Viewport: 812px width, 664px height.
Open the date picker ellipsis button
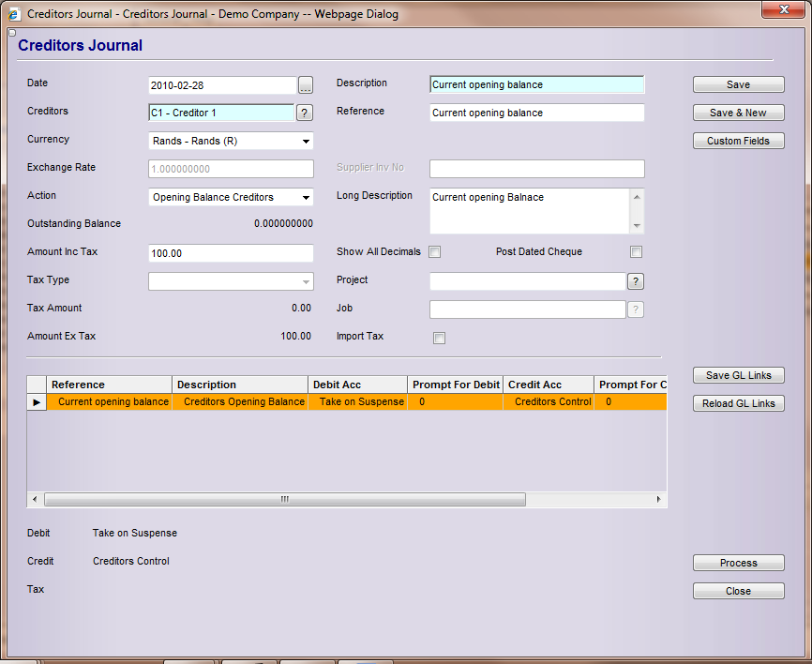coord(306,85)
